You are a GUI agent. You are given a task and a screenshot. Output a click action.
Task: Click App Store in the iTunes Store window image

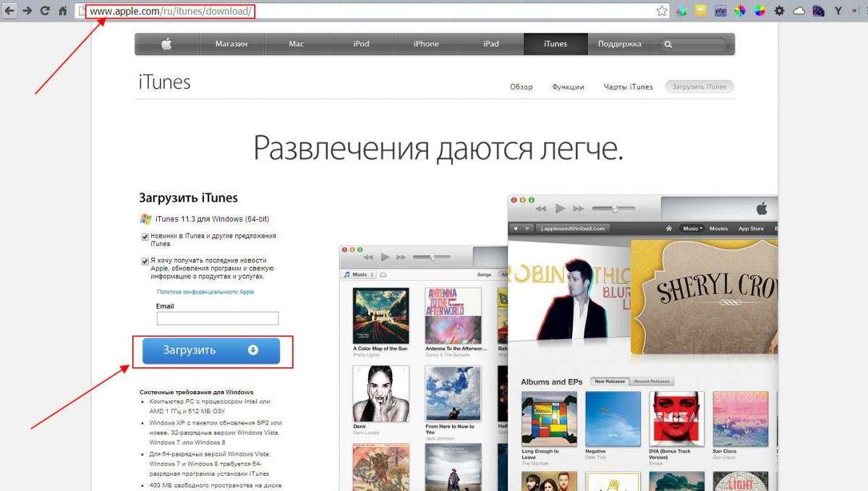(x=751, y=229)
